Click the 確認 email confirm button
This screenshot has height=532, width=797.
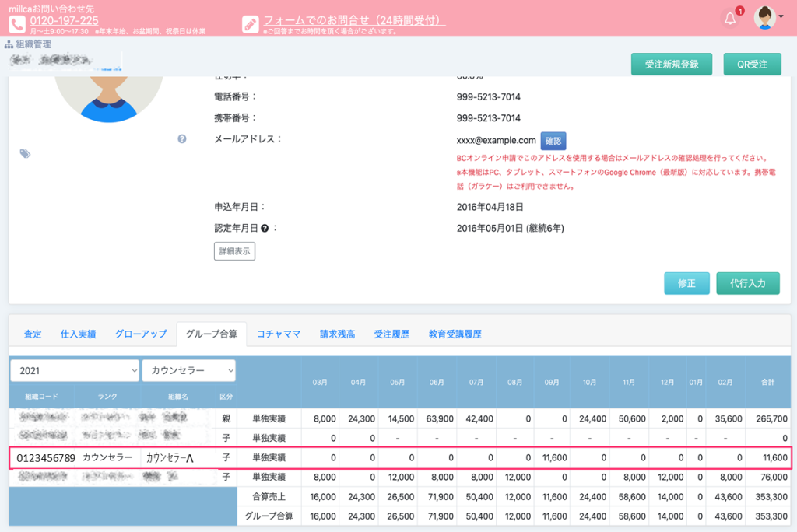pos(553,141)
